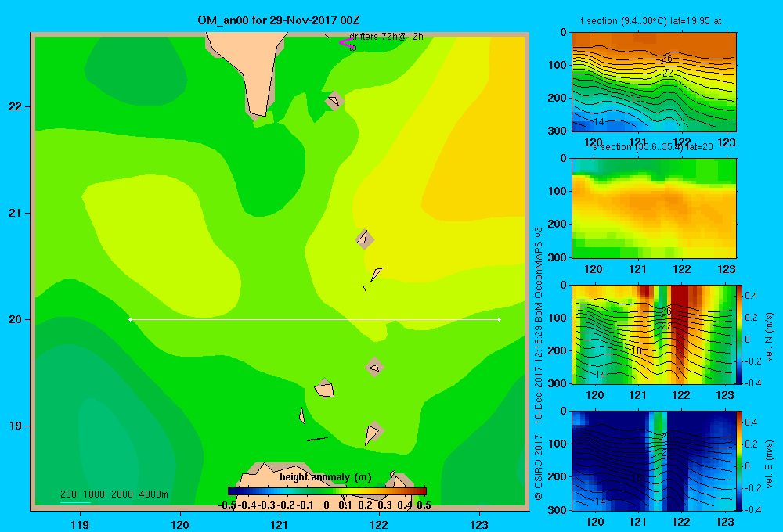Click the main map longitude label 121
Screen dimensions: 783x532
(x=280, y=525)
